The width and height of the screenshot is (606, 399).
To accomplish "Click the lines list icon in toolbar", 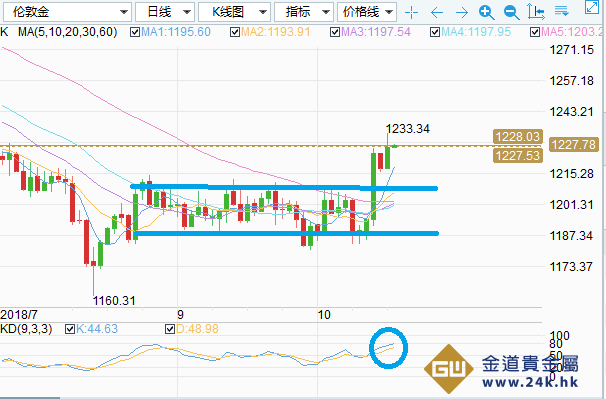I will (x=561, y=11).
